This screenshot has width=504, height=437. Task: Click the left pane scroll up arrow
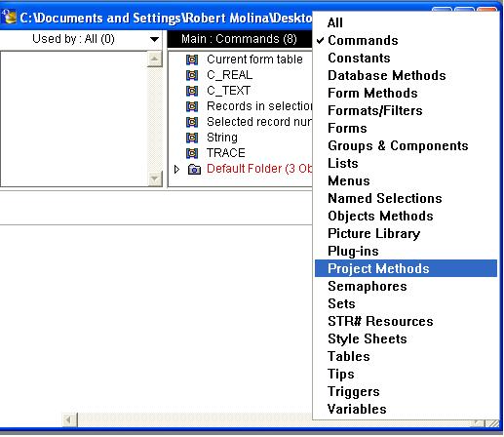155,60
